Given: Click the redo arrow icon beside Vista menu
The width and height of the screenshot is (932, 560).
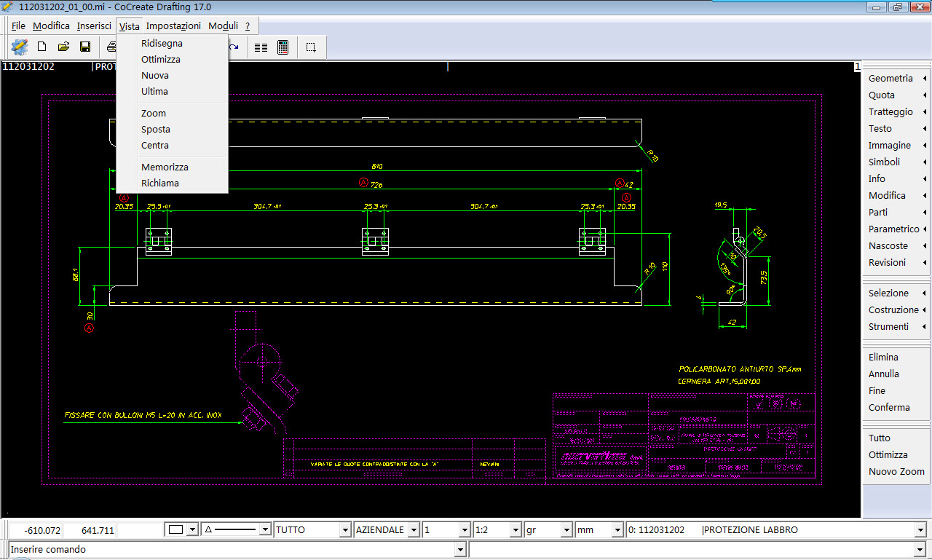Looking at the screenshot, I should [x=234, y=47].
